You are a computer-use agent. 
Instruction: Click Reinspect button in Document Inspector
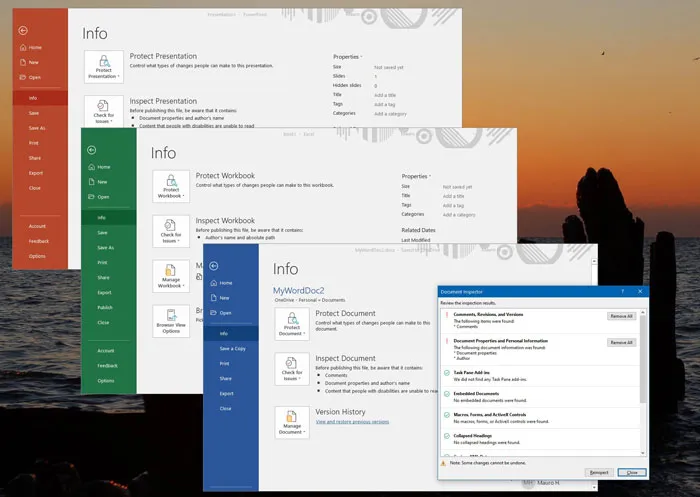pyautogui.click(x=599, y=472)
